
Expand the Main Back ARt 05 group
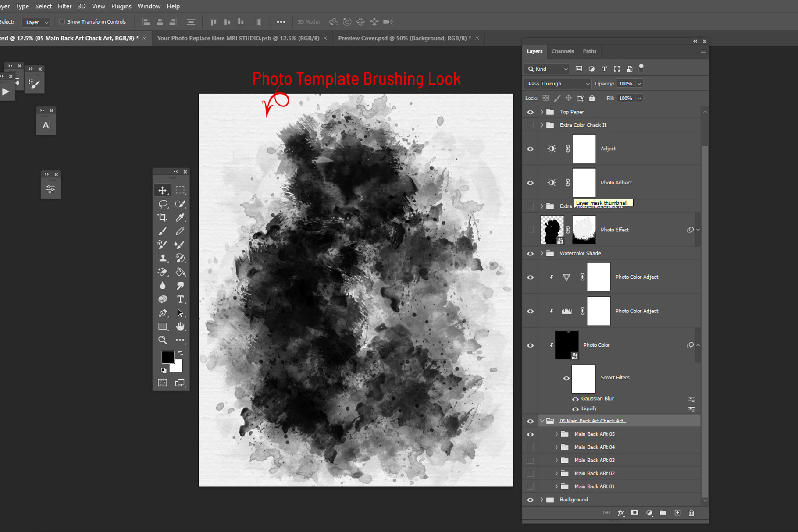coord(556,434)
